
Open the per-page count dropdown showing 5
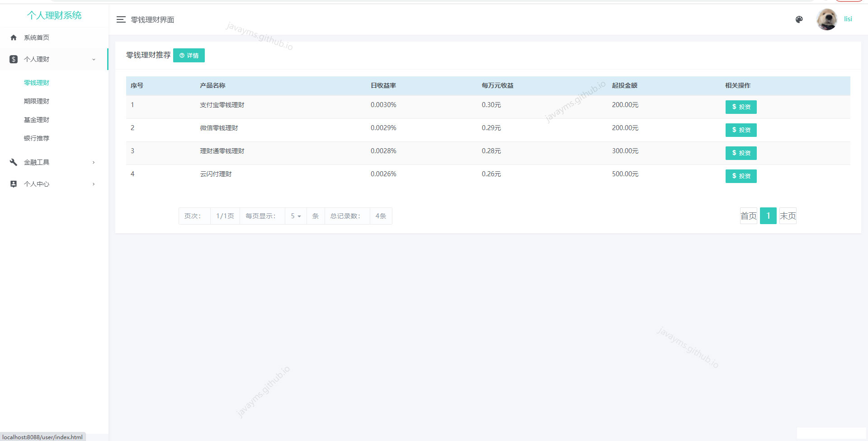[296, 216]
